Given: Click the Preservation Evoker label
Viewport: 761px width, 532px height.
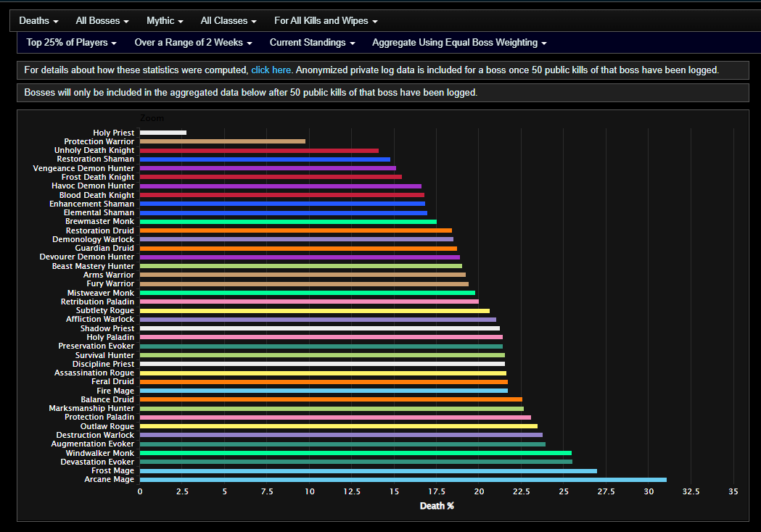Looking at the screenshot, I should point(96,346).
